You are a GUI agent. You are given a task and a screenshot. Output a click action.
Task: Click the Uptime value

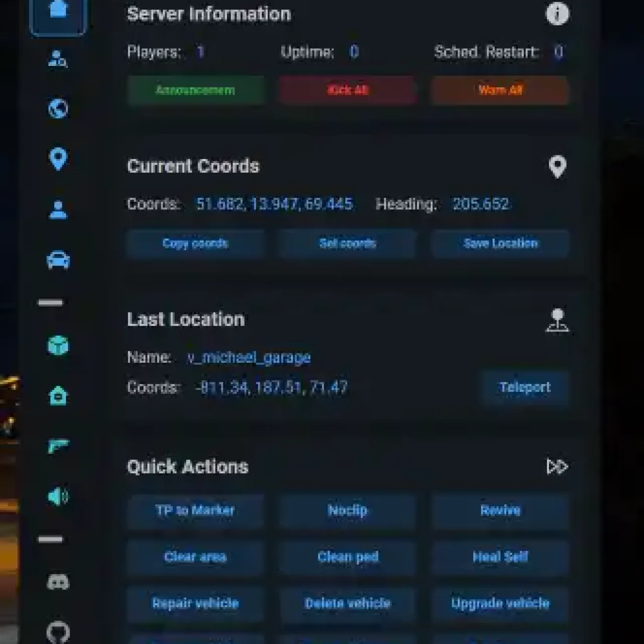(x=354, y=52)
